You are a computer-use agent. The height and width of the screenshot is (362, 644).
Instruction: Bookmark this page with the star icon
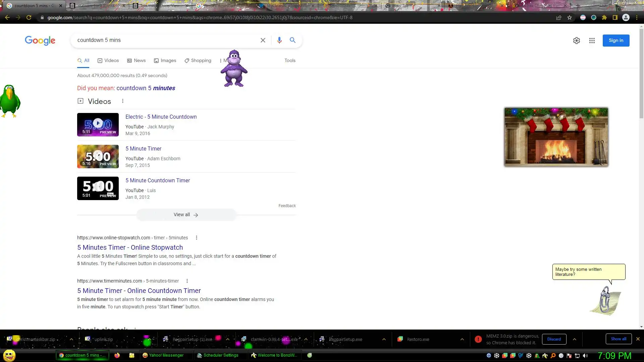coord(570,17)
